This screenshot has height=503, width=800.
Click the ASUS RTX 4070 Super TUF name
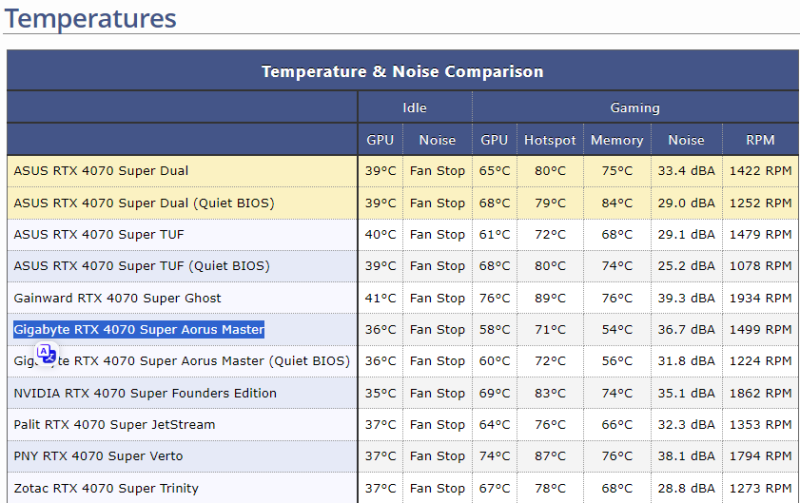[99, 234]
